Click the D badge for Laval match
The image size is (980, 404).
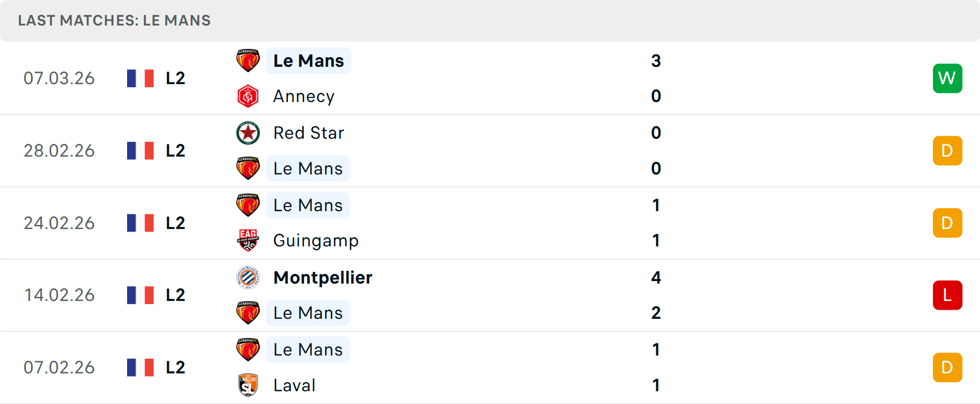[947, 367]
